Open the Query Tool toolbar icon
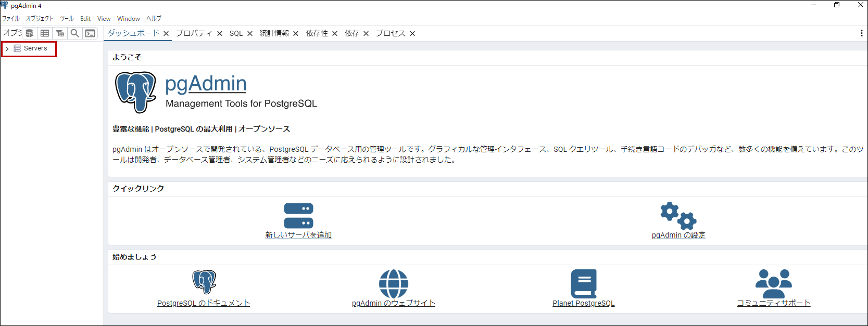The width and height of the screenshot is (868, 326). point(30,33)
